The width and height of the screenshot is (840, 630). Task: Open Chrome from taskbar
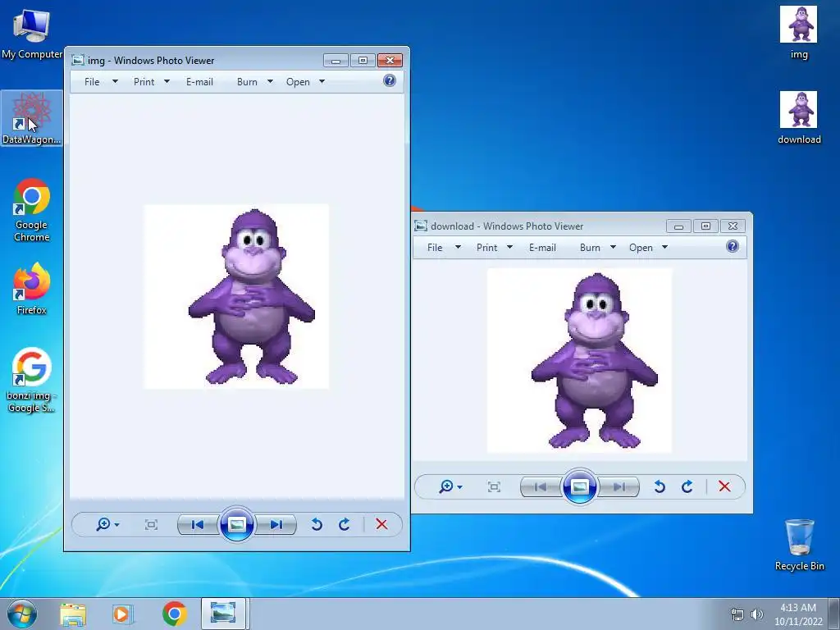(x=175, y=614)
